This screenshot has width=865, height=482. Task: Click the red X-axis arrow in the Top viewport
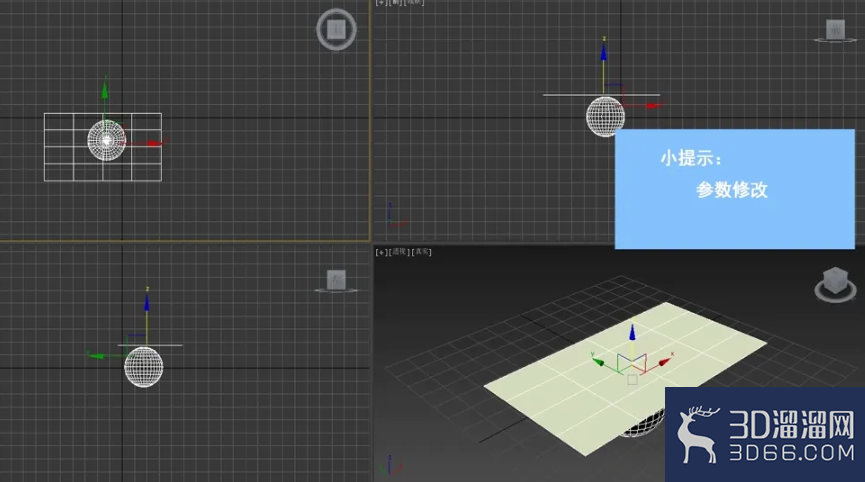pyautogui.click(x=153, y=143)
